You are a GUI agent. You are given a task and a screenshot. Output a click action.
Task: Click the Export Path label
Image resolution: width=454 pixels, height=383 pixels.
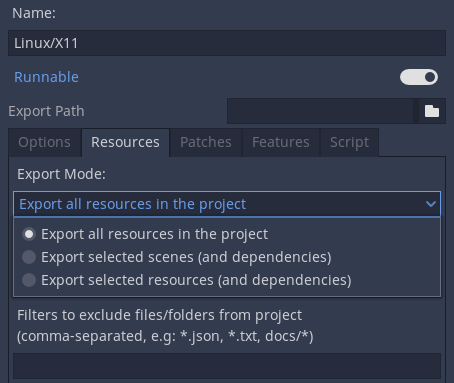[46, 111]
